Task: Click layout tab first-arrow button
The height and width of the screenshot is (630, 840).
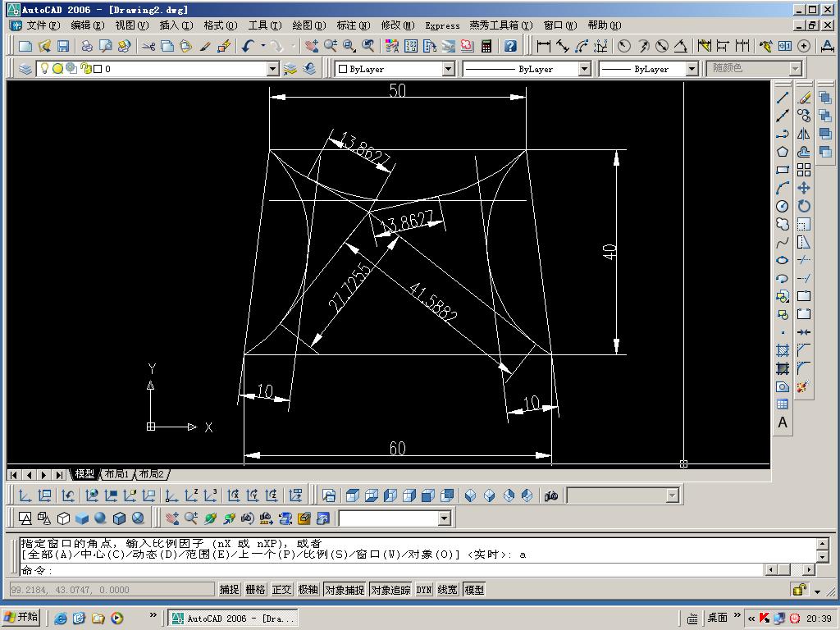Action: (14, 475)
